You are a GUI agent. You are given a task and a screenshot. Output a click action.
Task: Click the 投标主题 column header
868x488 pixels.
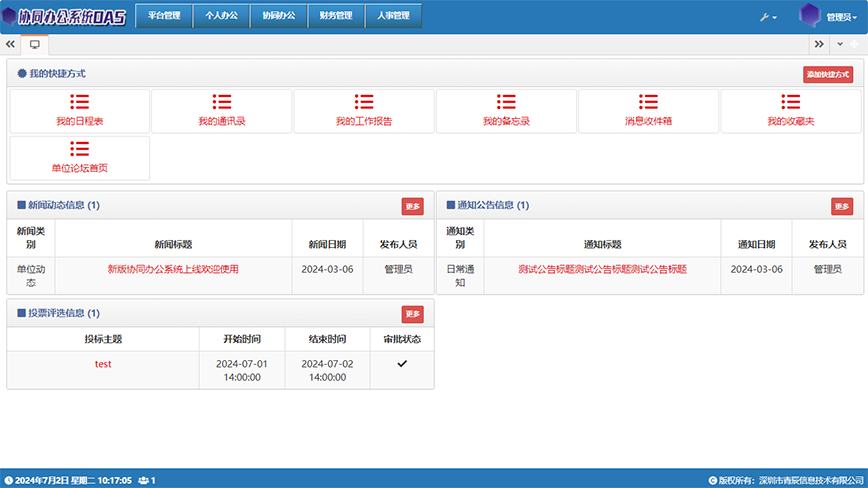click(x=103, y=339)
